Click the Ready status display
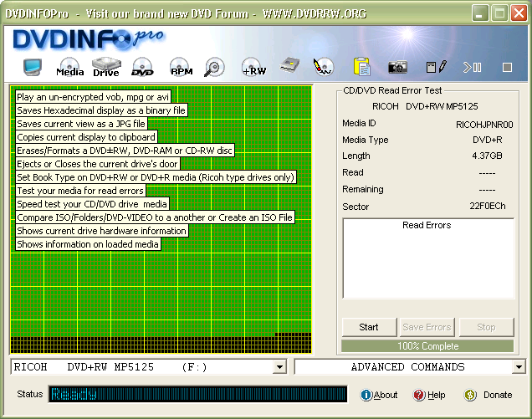The height and width of the screenshot is (419, 532). pos(197,394)
